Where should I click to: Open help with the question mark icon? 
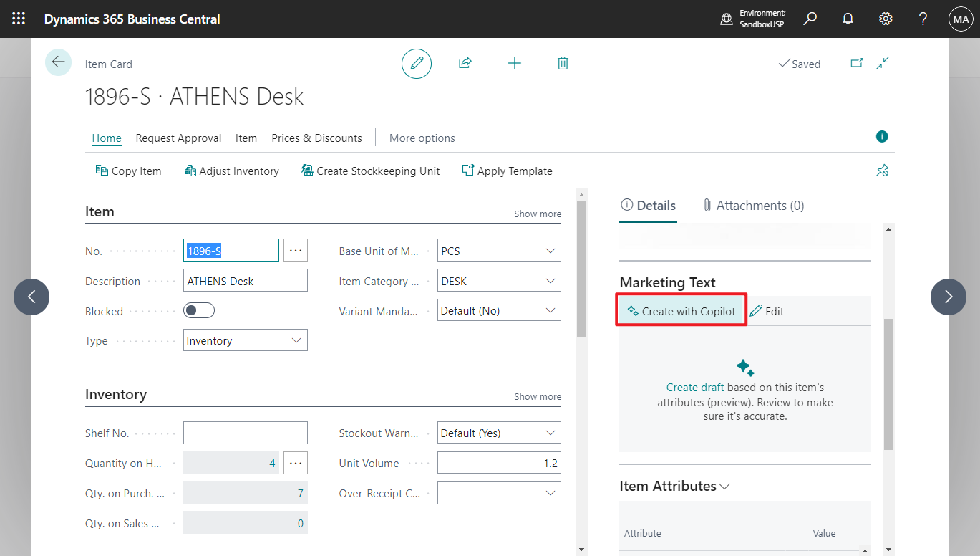[923, 19]
